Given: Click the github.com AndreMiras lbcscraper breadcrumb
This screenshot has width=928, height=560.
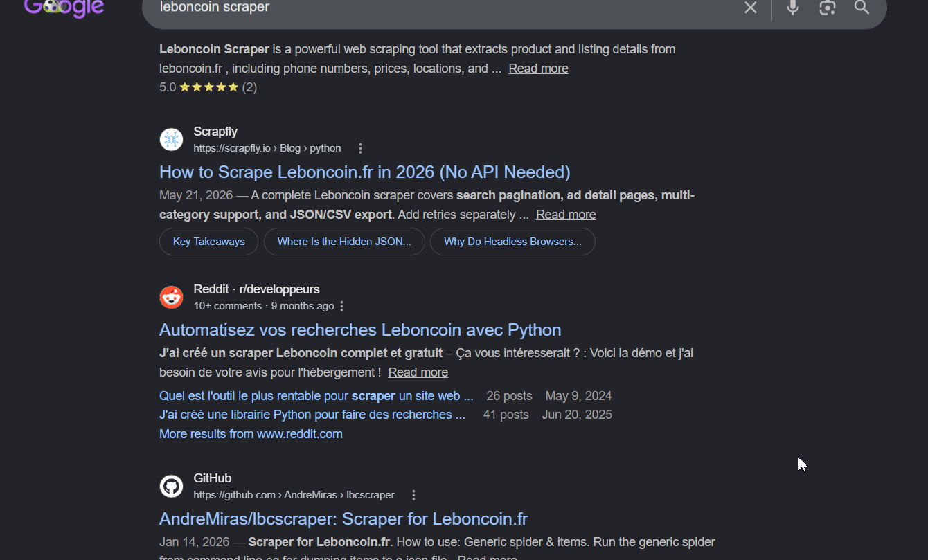Looking at the screenshot, I should [294, 495].
